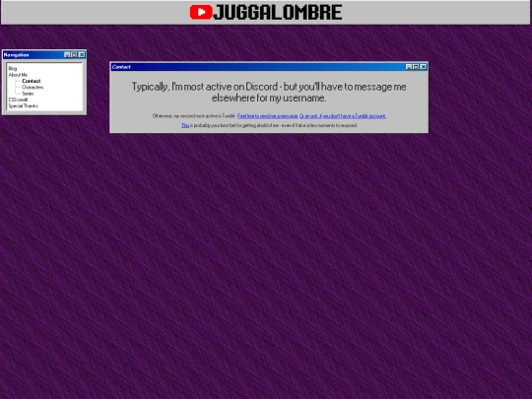Screen dimensions: 532x399
Task: Maximize the Contact window
Action: click(x=416, y=67)
